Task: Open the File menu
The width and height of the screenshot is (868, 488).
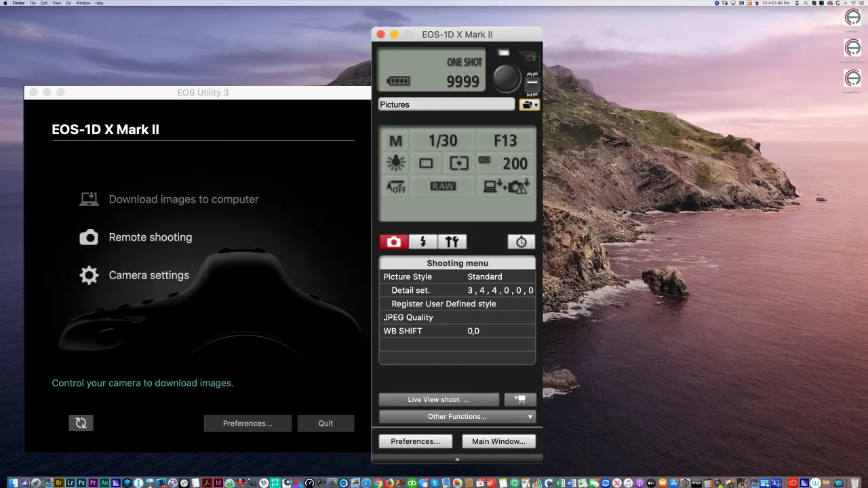Action: [x=33, y=3]
